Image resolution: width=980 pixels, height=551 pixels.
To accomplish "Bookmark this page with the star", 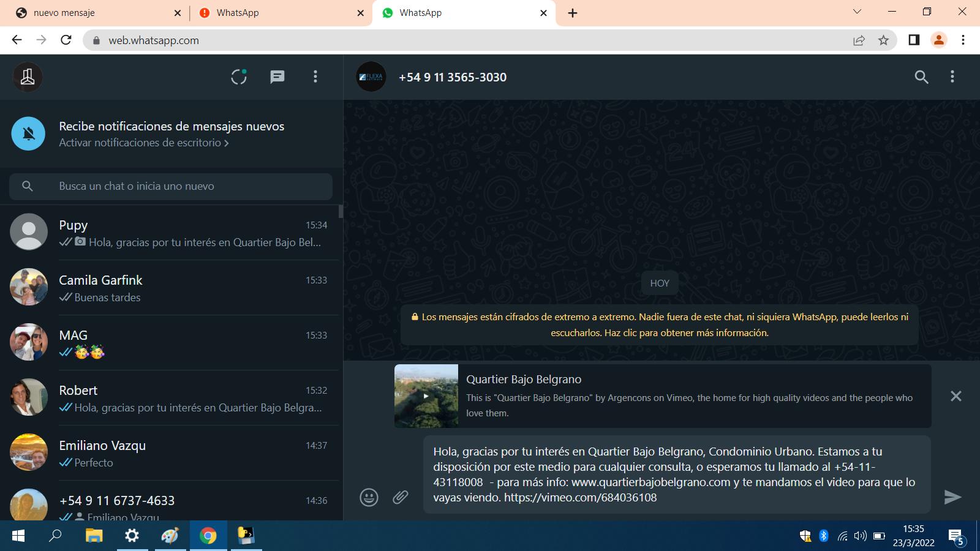I will (x=883, y=40).
